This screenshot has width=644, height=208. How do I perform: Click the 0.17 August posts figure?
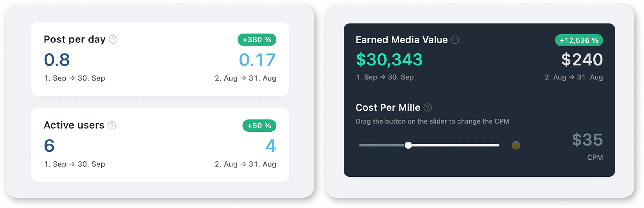tap(257, 60)
